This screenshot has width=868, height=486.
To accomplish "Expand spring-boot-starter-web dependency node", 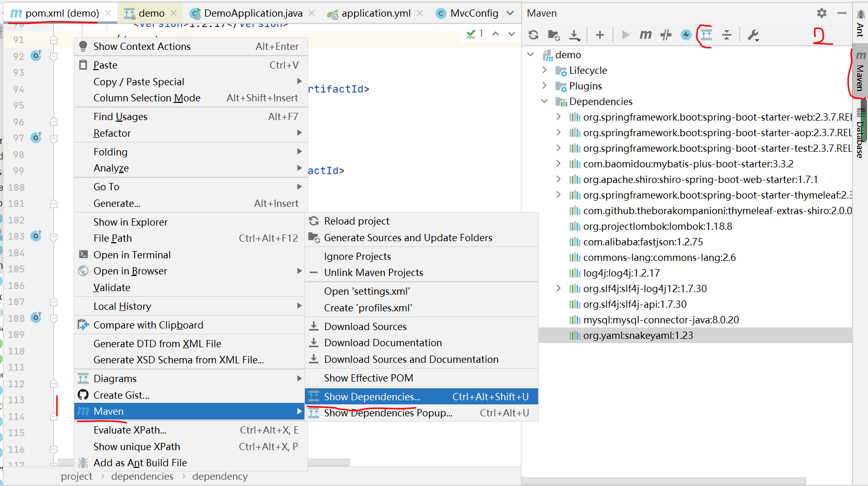I will point(558,117).
